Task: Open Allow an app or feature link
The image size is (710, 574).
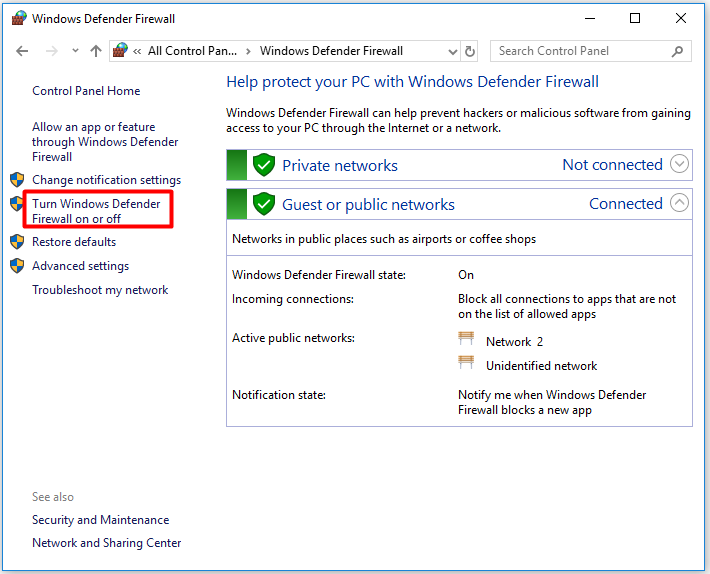Action: pyautogui.click(x=105, y=142)
